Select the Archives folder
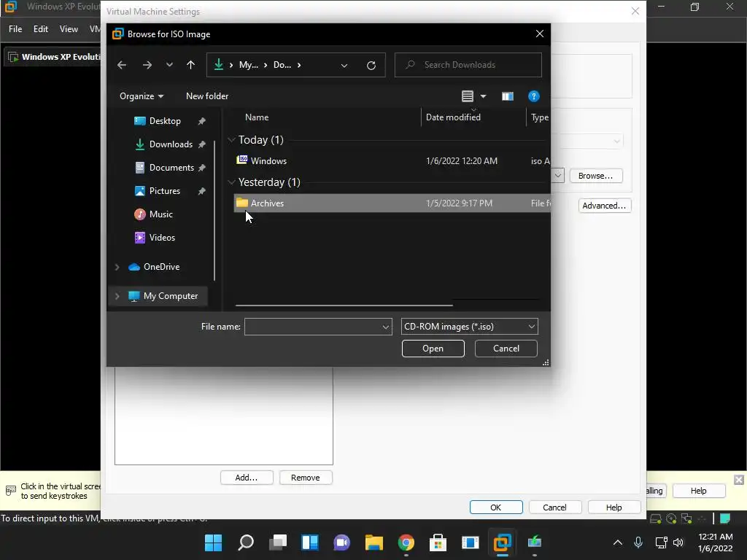This screenshot has height=560, width=747. pos(392,203)
